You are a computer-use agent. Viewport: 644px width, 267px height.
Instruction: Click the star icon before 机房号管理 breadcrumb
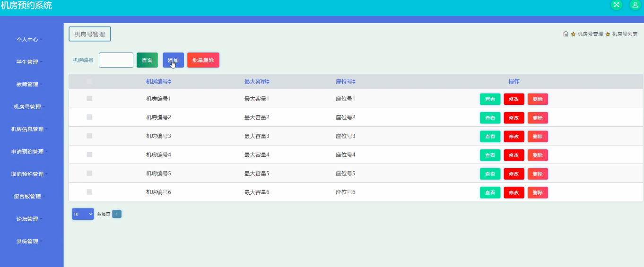[573, 34]
